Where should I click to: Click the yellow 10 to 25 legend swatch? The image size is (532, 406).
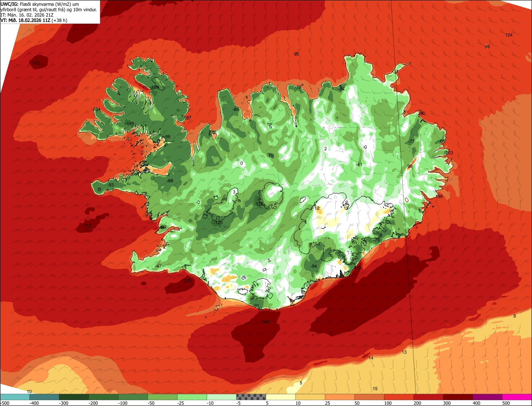pyautogui.click(x=310, y=397)
